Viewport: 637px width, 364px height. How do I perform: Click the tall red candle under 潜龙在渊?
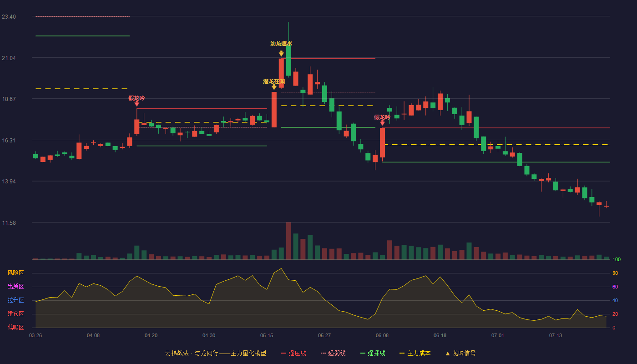click(274, 110)
